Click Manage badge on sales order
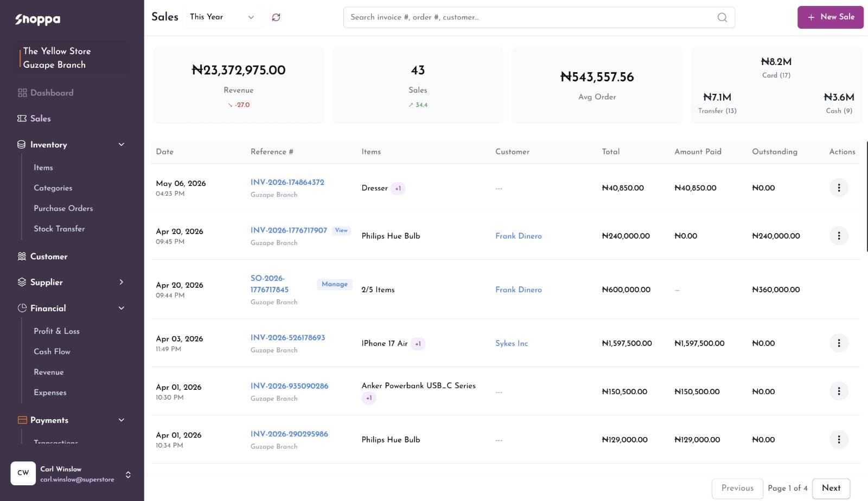Viewport: 868px width, 501px height. point(334,284)
